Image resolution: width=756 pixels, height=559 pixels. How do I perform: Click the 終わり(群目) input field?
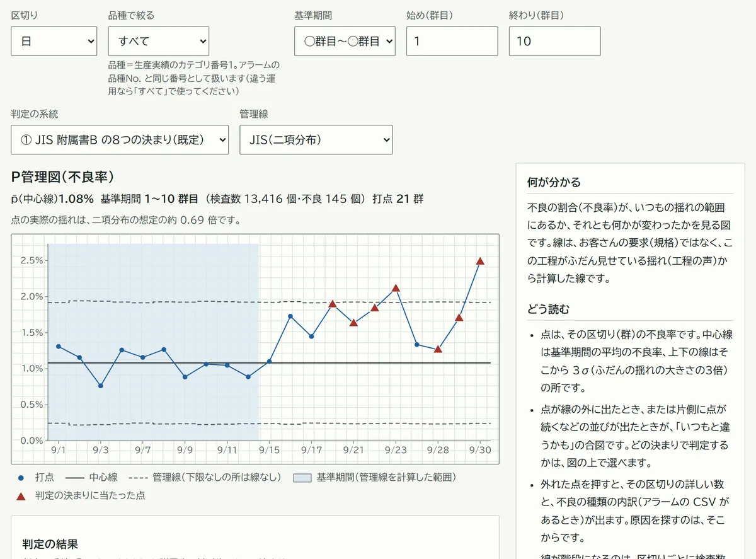coord(554,41)
